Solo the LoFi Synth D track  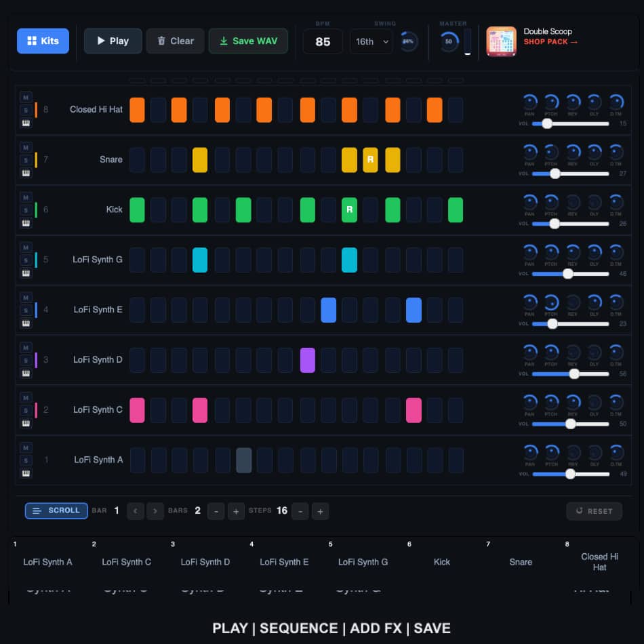[x=26, y=361]
